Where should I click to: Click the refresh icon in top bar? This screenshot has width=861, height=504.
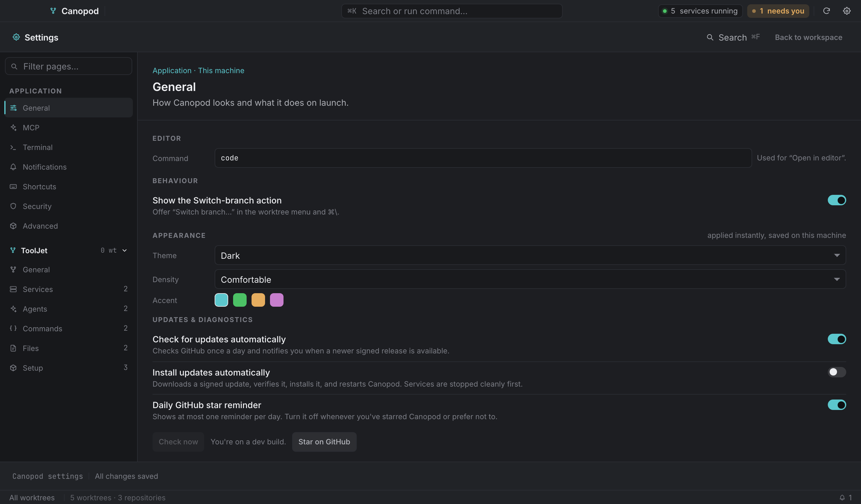(x=826, y=11)
